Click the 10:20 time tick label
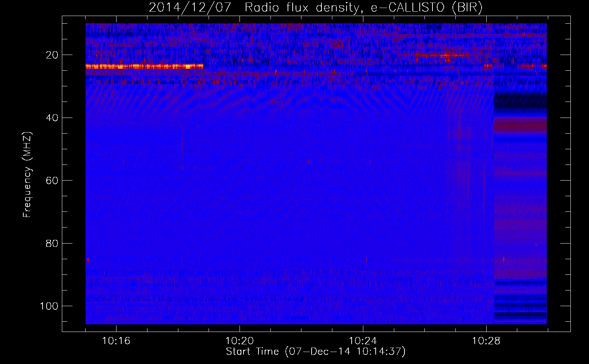589x364 pixels. (240, 341)
